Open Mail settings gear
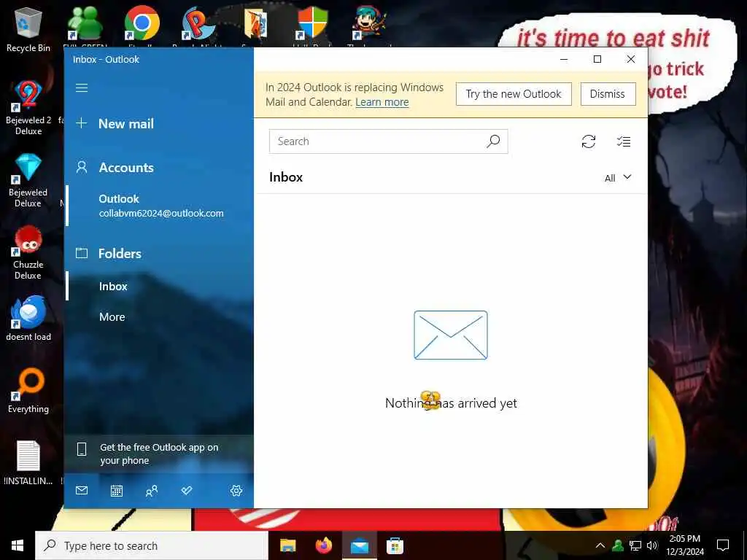Viewport: 747px width, 560px height. tap(236, 491)
